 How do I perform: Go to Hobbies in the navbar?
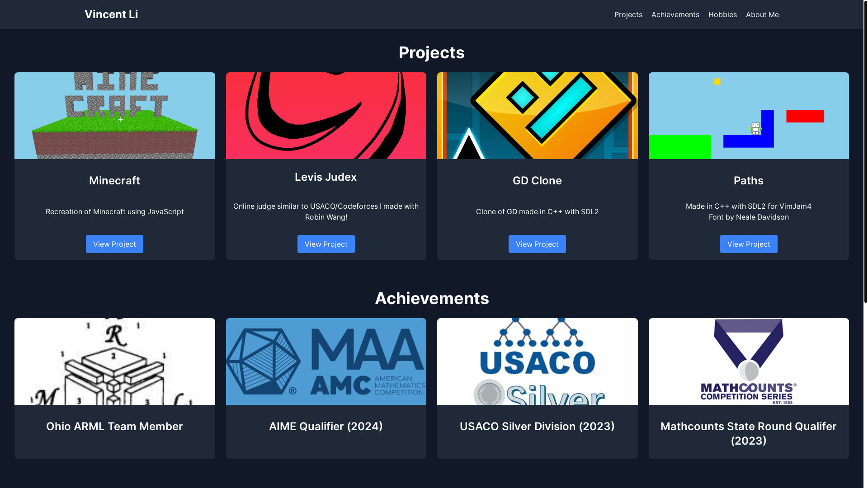click(x=722, y=14)
